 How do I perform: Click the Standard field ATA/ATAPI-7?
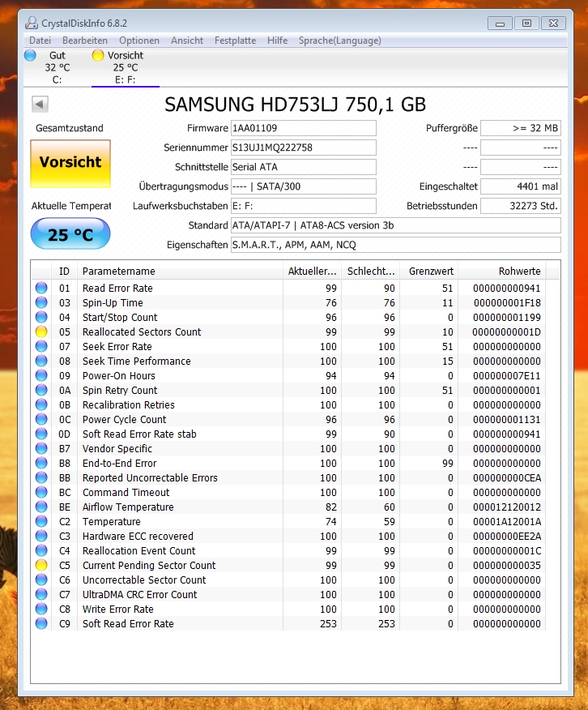(396, 225)
